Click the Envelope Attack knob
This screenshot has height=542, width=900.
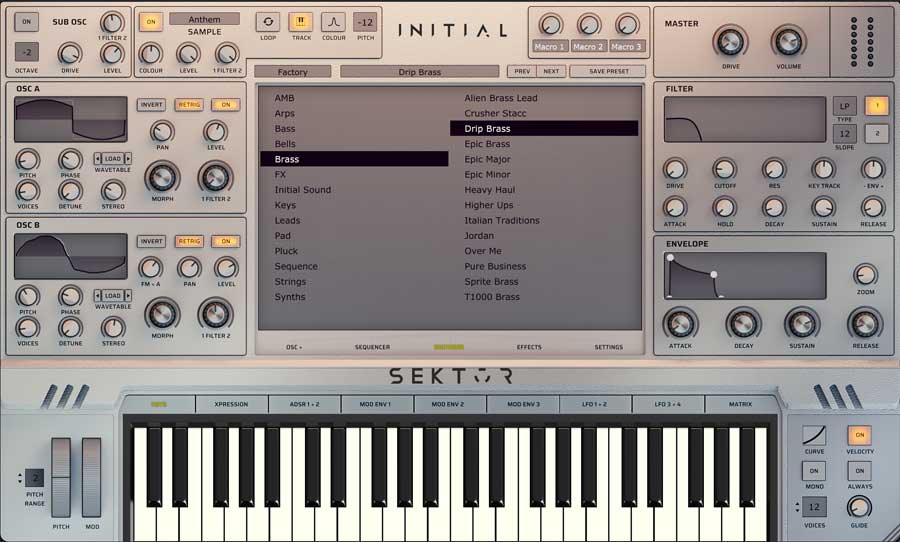[680, 324]
